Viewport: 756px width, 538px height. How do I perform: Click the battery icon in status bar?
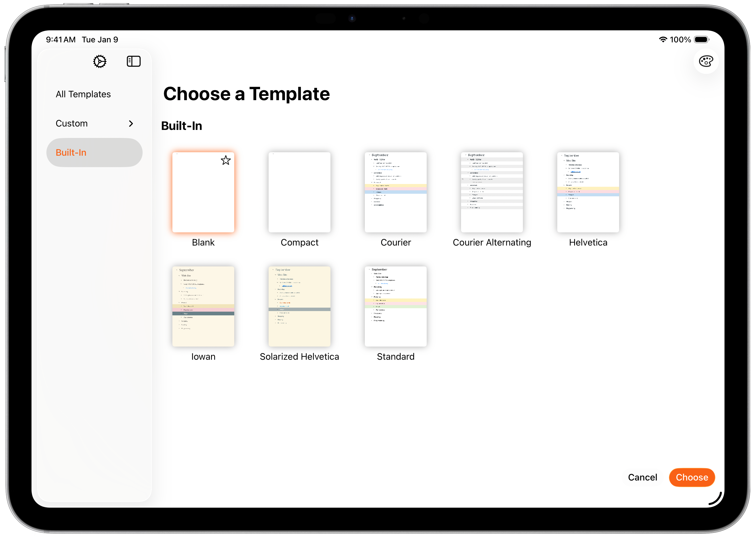pos(701,40)
